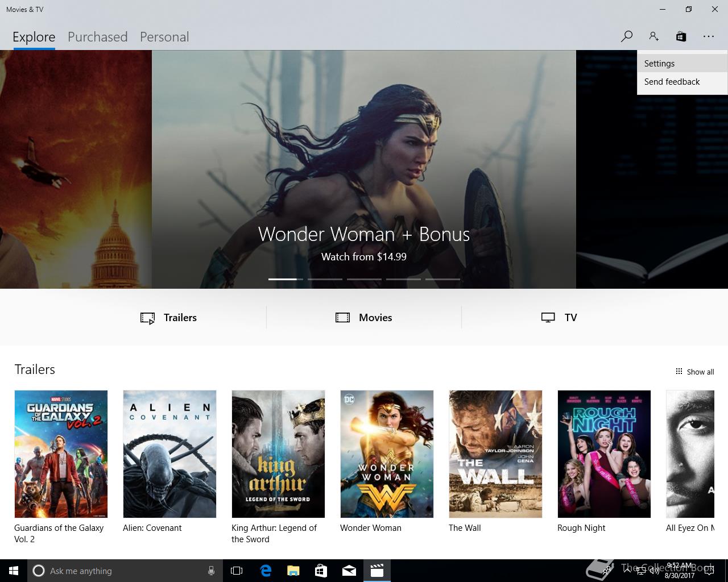728x582 pixels.
Task: Select first carousel page indicator
Action: point(286,279)
